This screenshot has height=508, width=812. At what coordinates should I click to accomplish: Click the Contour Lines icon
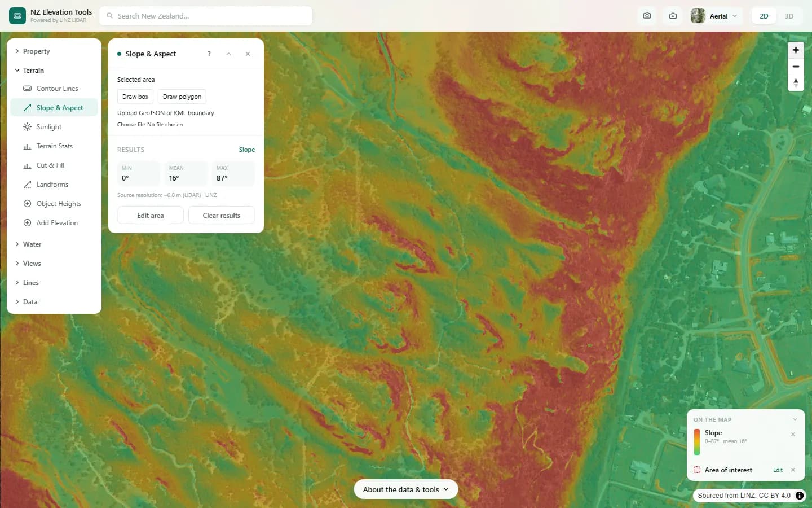pyautogui.click(x=27, y=89)
